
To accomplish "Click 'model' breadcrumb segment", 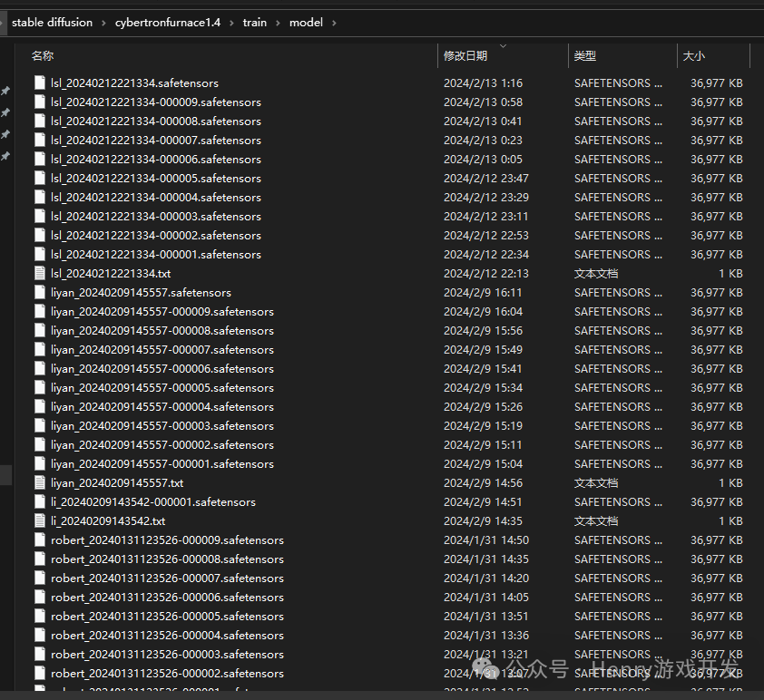I will click(306, 23).
